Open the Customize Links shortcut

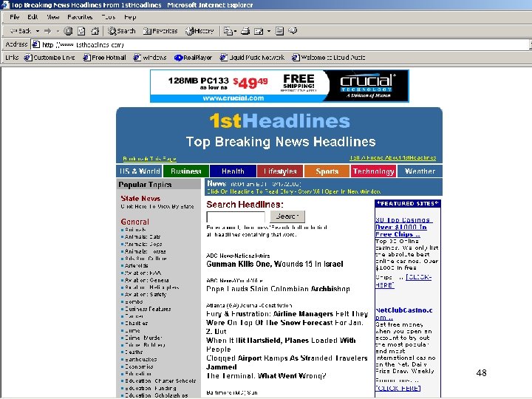50,58
